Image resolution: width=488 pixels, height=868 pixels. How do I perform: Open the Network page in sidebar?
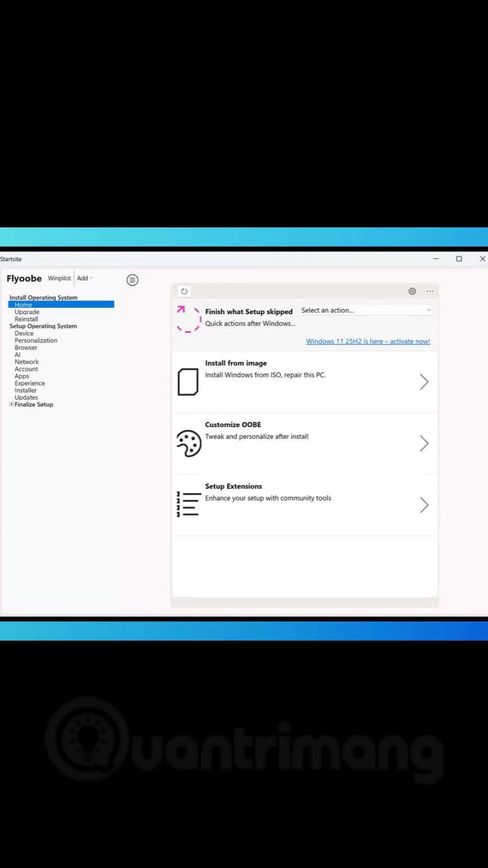27,362
